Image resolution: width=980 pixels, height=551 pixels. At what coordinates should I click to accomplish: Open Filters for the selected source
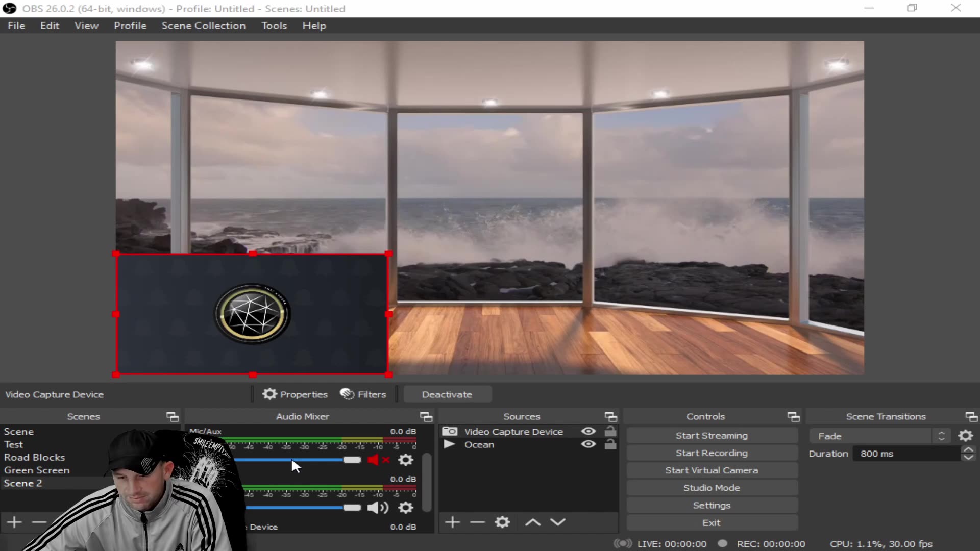(363, 394)
